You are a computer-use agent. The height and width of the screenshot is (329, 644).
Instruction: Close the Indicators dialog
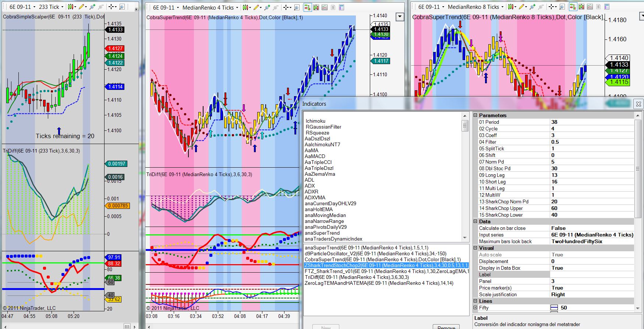point(638,104)
